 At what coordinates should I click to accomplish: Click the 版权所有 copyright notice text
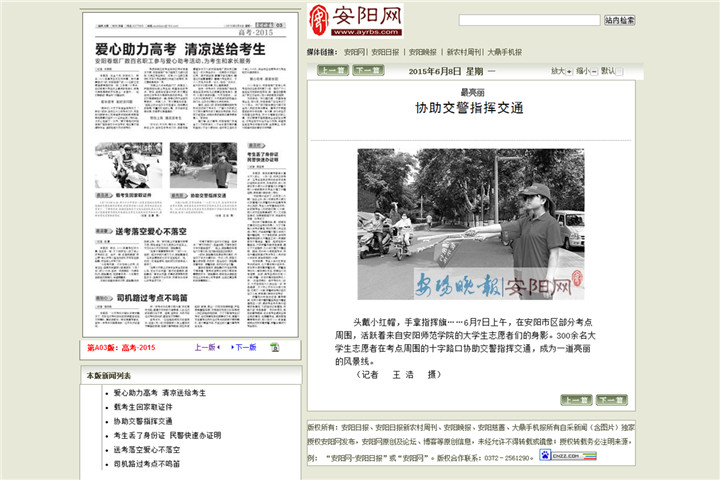coord(471,442)
